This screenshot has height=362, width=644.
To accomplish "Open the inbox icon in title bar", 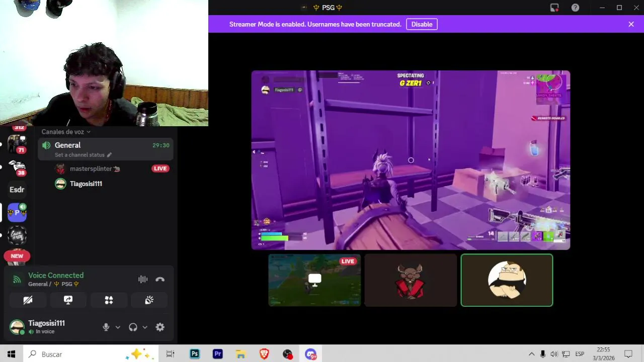I will [x=554, y=8].
